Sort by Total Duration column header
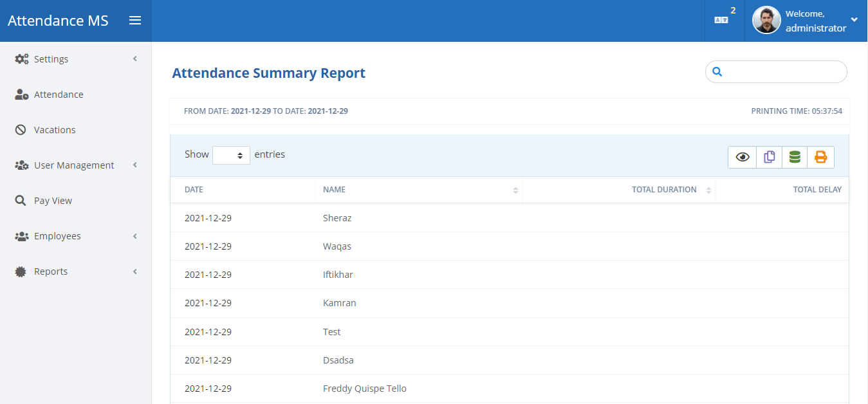Viewport: 868px width, 404px height. tap(664, 190)
